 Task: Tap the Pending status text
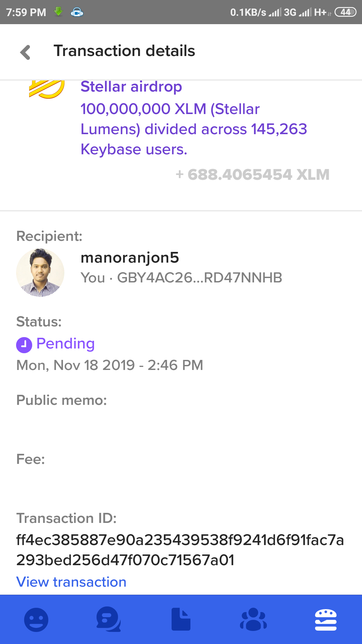click(x=66, y=344)
